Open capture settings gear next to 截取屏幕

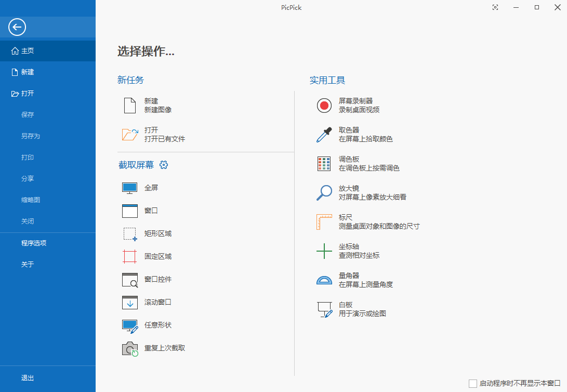[x=164, y=165]
